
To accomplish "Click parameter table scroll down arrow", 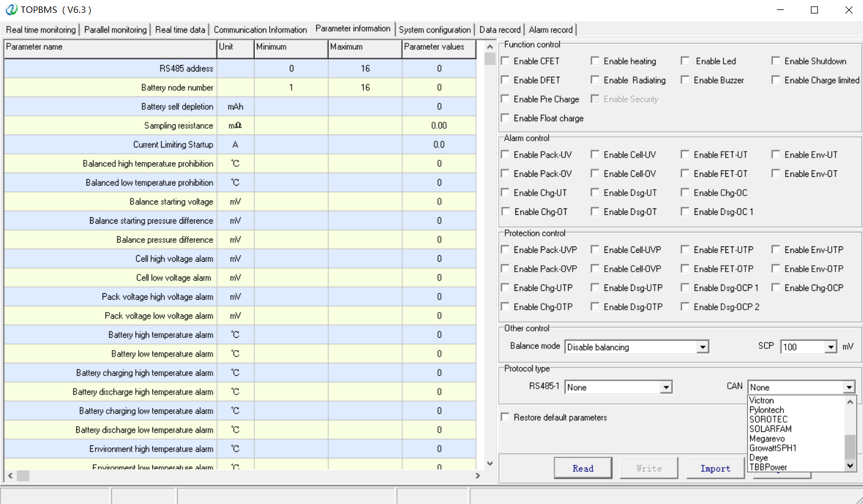I will tap(490, 464).
